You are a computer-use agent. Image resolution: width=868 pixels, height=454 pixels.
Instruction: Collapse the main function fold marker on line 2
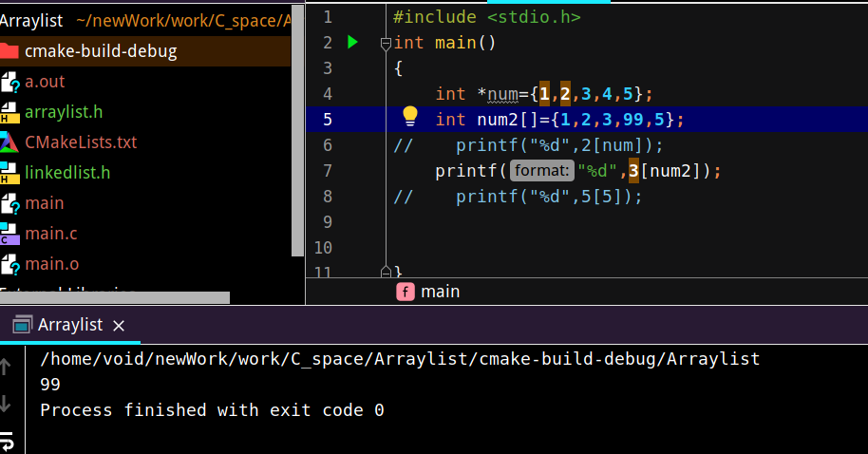tap(386, 43)
